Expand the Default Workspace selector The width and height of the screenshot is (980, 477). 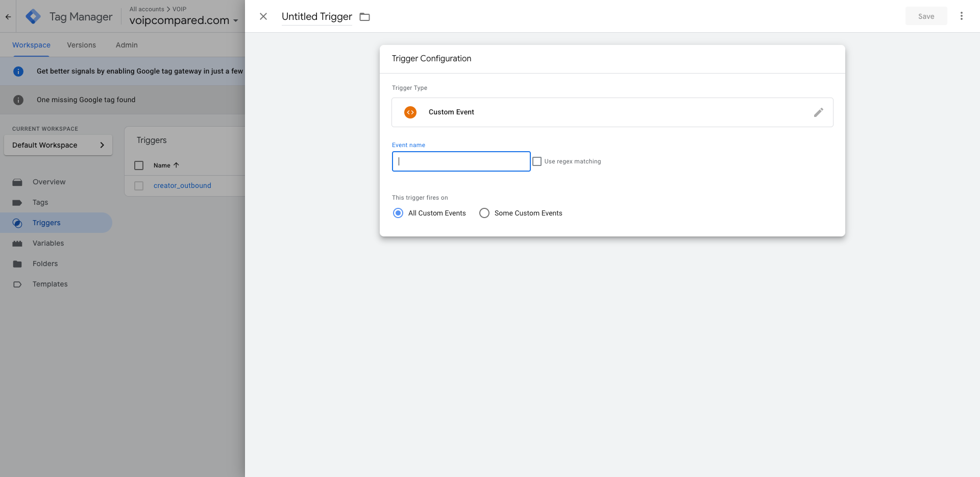[x=58, y=145]
